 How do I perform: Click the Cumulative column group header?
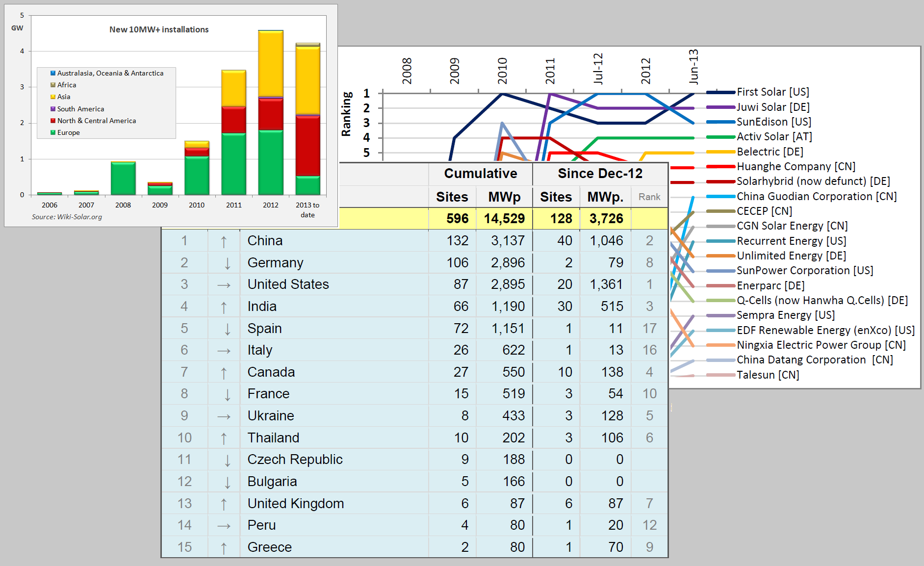click(x=480, y=174)
